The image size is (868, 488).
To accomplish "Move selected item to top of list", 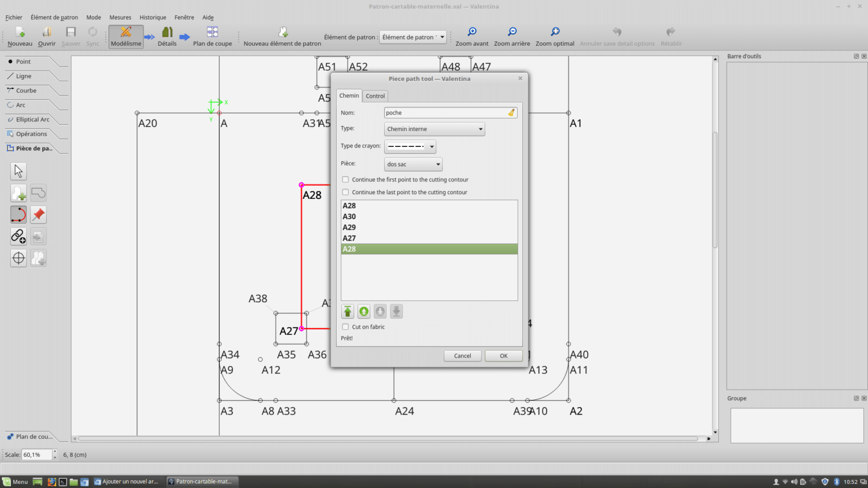I will click(x=348, y=311).
